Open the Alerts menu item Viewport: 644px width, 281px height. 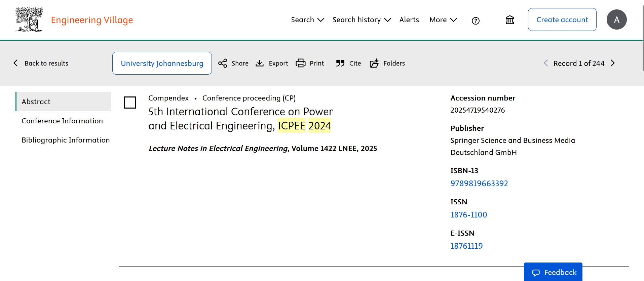[x=409, y=20]
